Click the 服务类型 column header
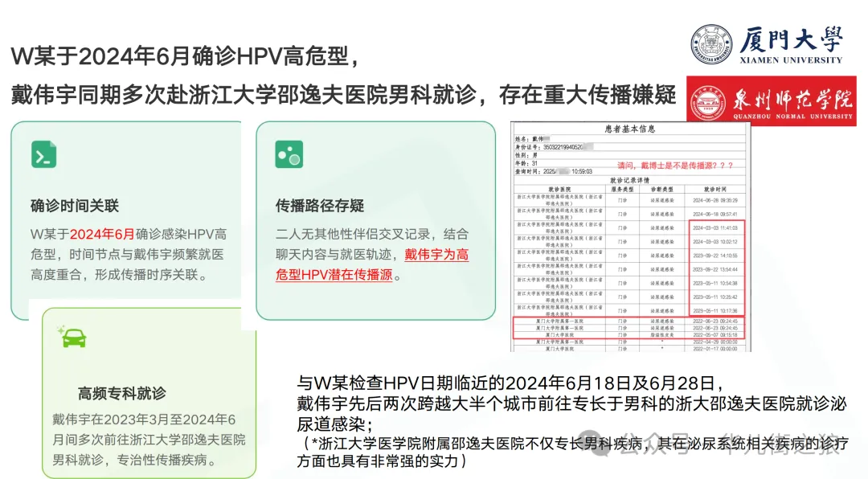This screenshot has height=479, width=868. (x=623, y=190)
